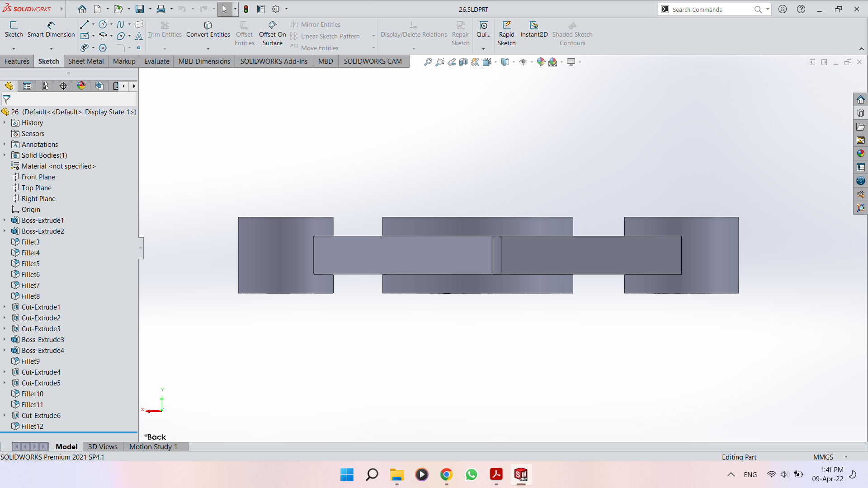Screen dimensions: 868x488
Task: Select the Spline sketch tool
Action: (120, 24)
